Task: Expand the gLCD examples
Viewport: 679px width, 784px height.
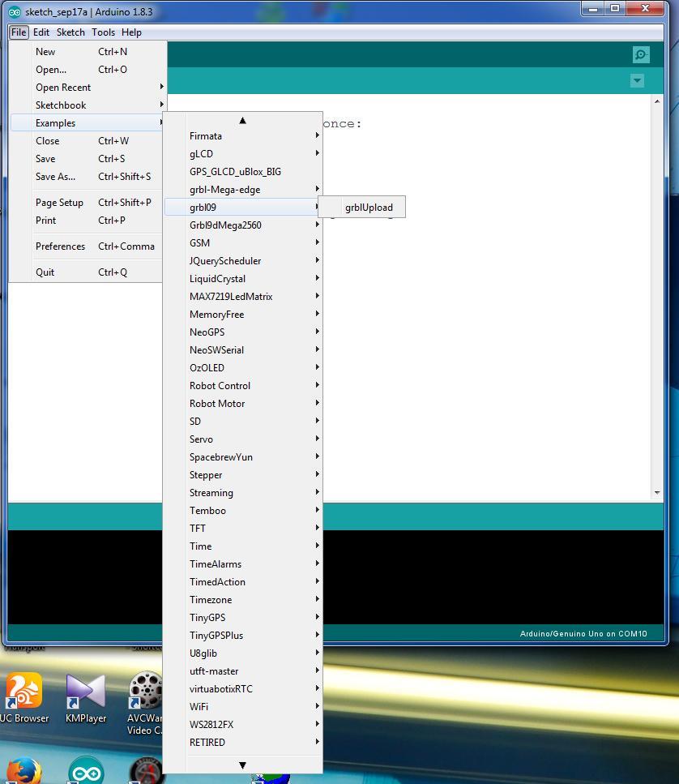Action: [243, 154]
